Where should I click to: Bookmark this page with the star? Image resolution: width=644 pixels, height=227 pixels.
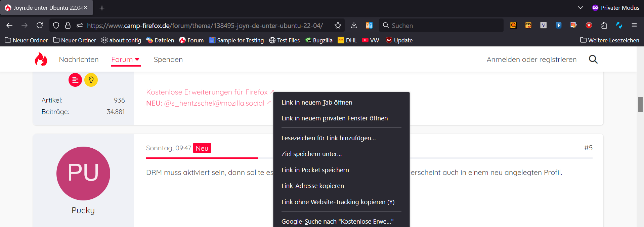[x=338, y=25]
